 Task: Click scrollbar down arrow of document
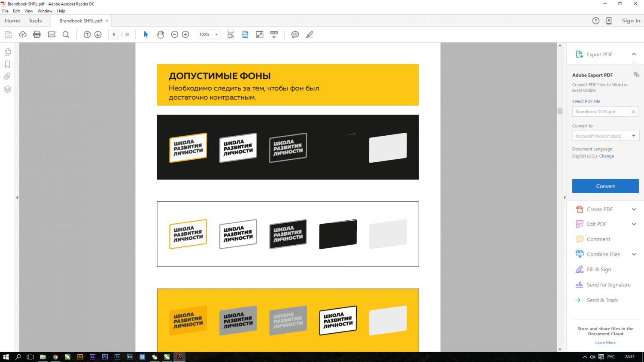point(560,349)
